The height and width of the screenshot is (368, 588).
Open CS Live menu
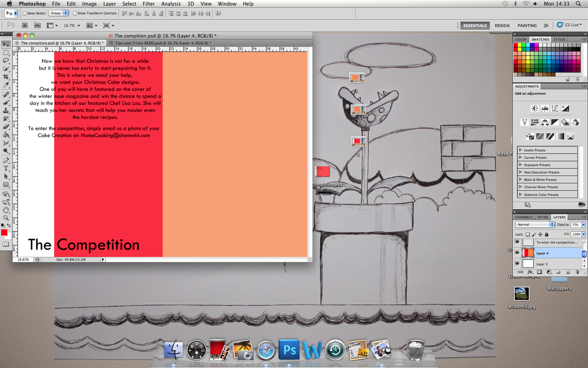coord(570,25)
